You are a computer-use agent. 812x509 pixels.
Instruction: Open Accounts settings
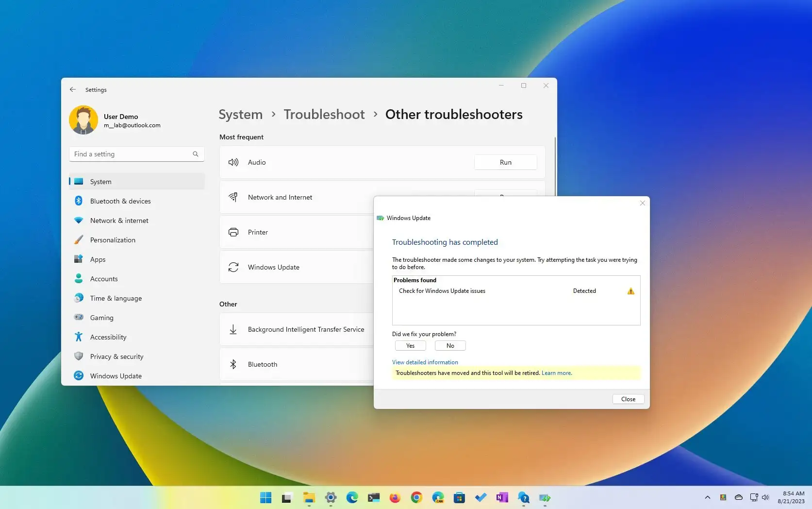[x=103, y=278]
